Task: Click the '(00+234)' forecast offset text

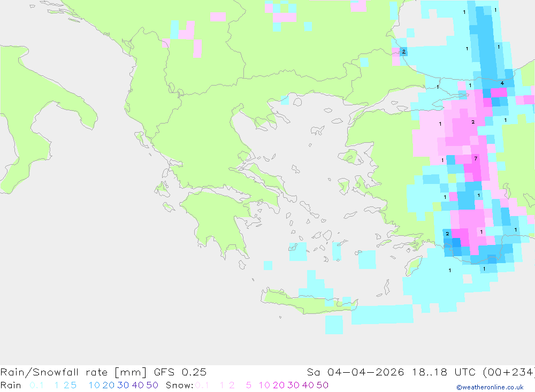Action: tap(509, 372)
